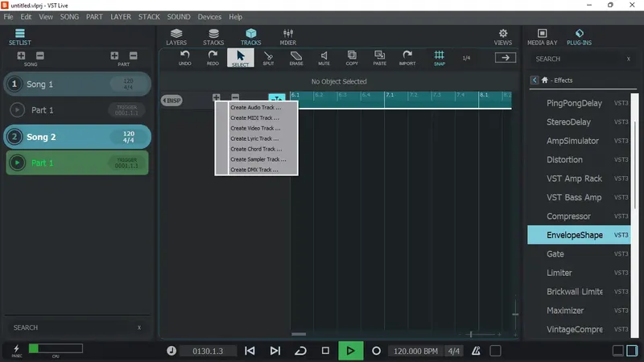
Task: Remove part with the minus icon
Action: point(134,56)
